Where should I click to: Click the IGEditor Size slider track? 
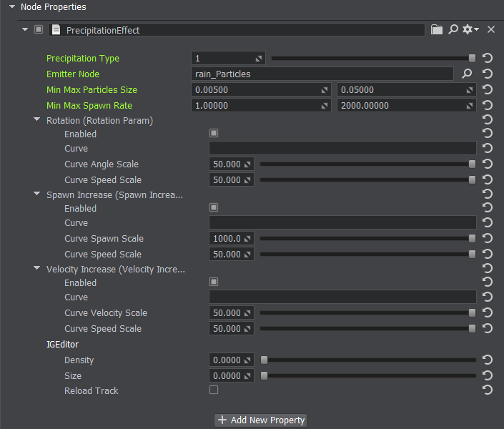coord(368,376)
